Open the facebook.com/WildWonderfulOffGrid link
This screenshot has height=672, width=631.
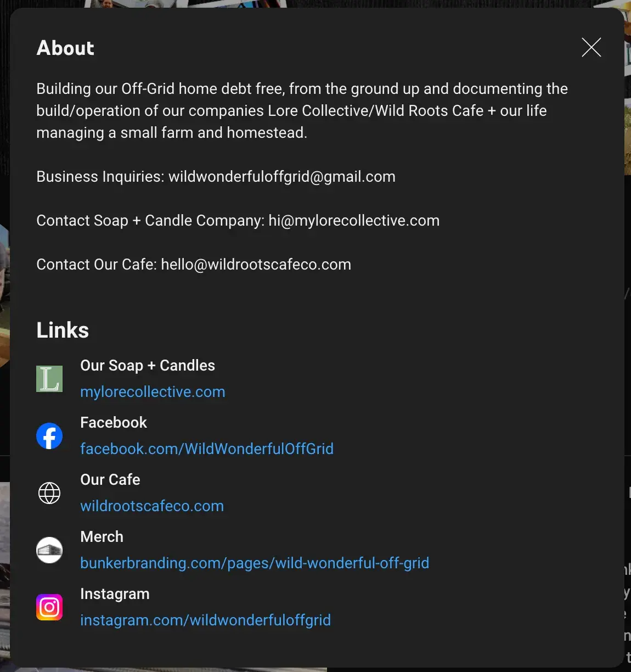tap(206, 449)
